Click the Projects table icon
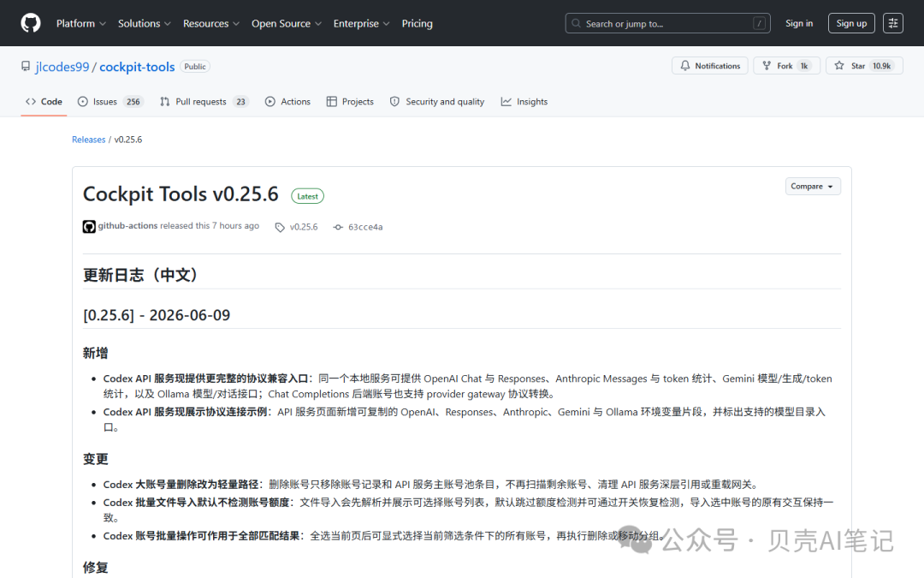Viewport: 924px width, 578px height. pyautogui.click(x=332, y=101)
